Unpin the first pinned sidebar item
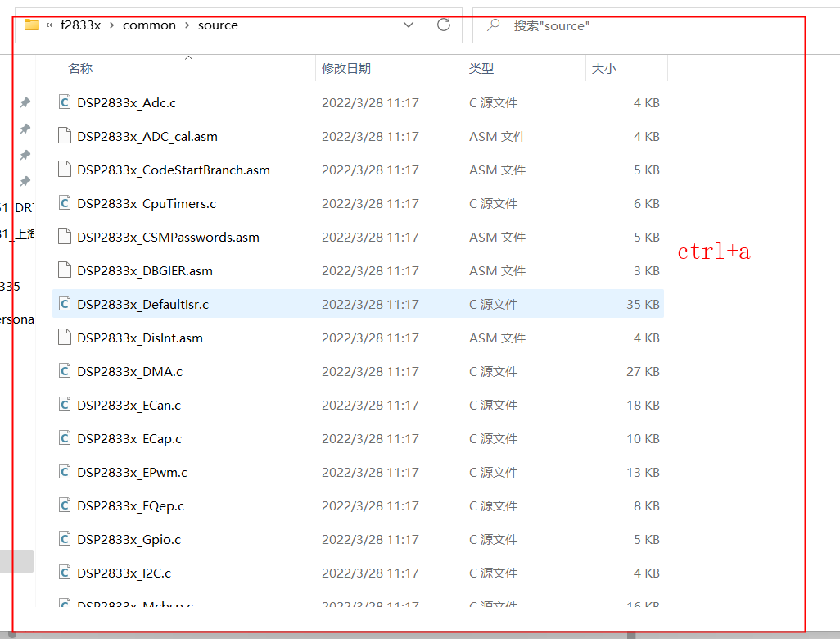 tap(25, 102)
